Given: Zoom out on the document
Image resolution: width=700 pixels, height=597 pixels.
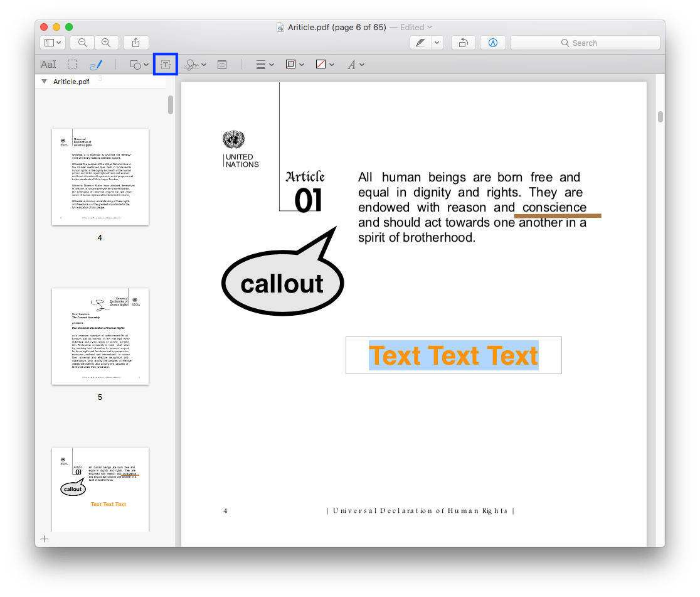Looking at the screenshot, I should pyautogui.click(x=82, y=42).
